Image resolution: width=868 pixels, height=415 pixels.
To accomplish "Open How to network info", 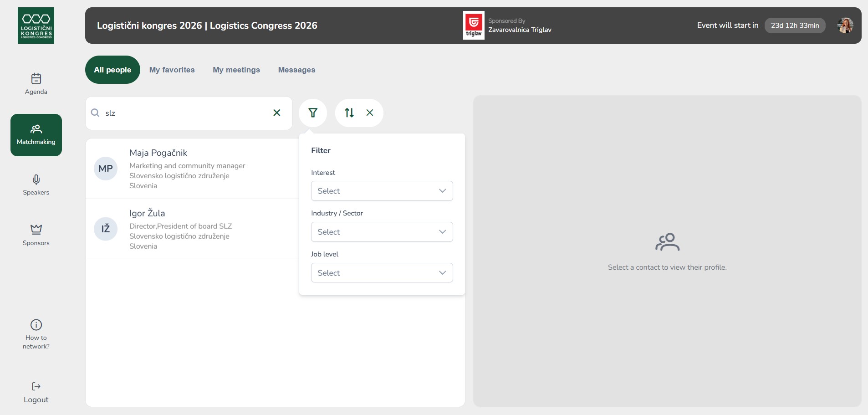I will (x=36, y=325).
